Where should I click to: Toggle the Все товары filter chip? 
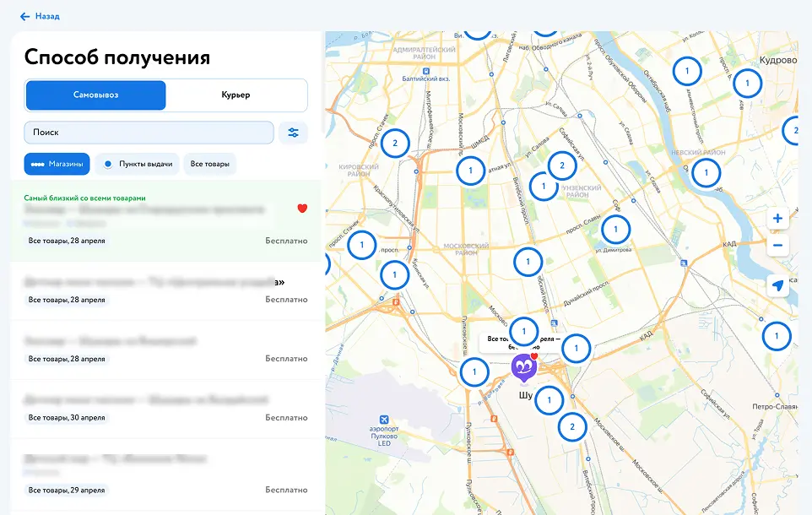pyautogui.click(x=210, y=164)
